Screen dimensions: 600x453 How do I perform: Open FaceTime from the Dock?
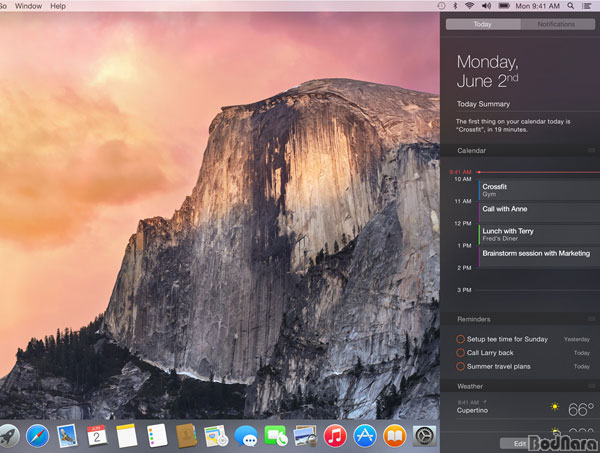(276, 436)
